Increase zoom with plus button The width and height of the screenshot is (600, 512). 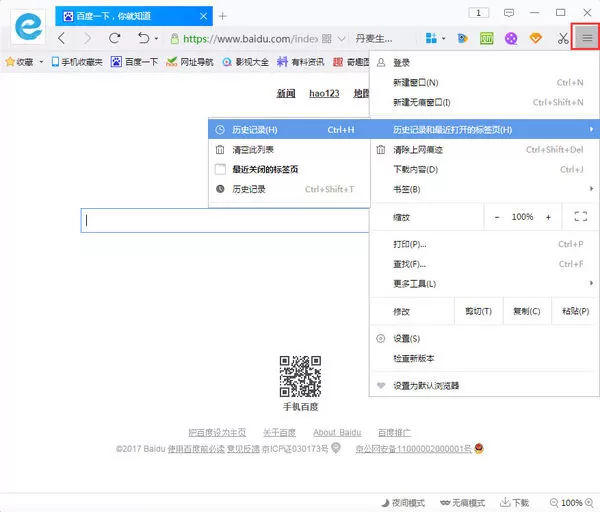(548, 217)
